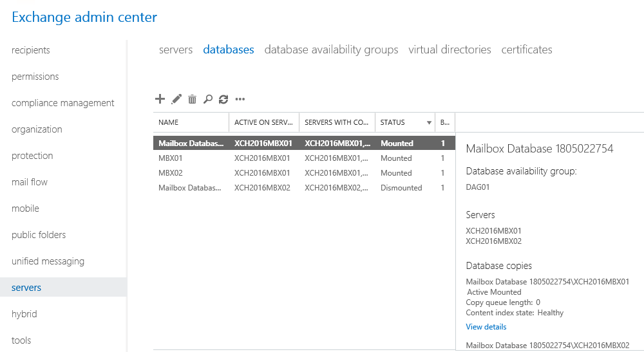Go to unified messaging

coord(48,261)
